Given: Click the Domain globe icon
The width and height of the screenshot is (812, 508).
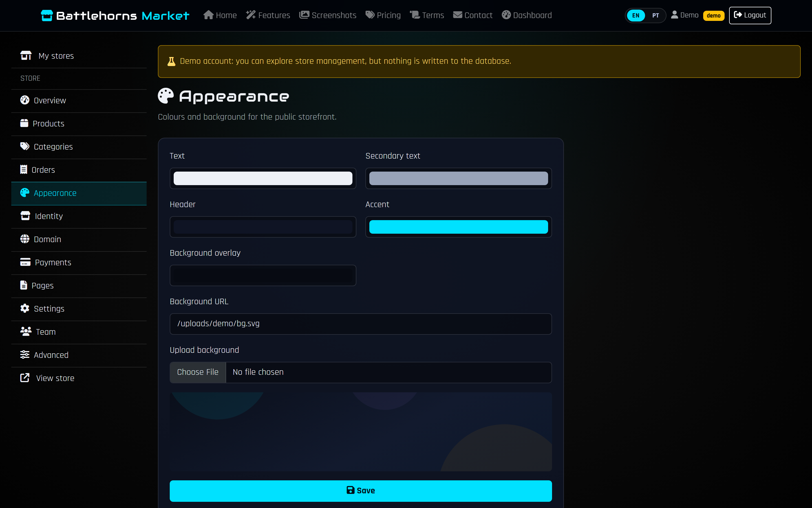Looking at the screenshot, I should 25,239.
